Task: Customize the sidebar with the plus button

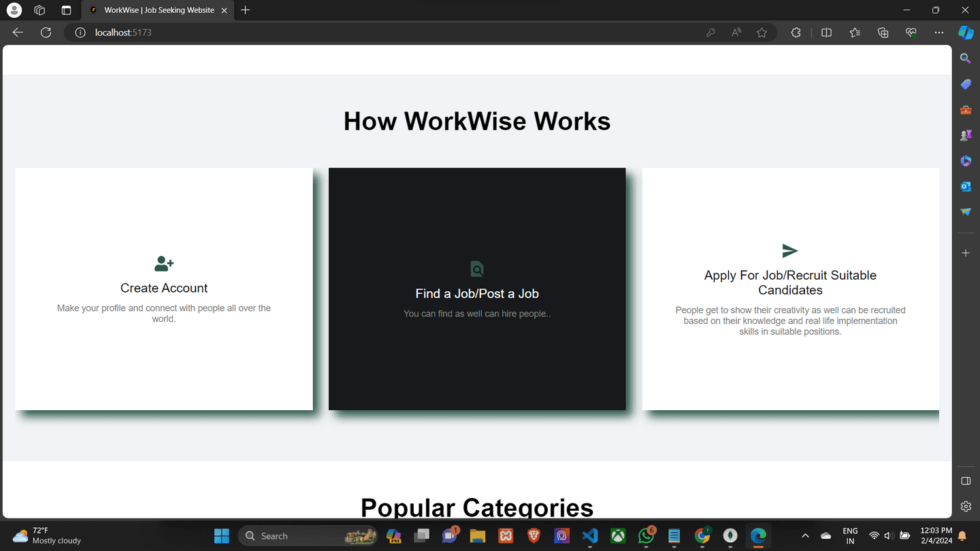Action: coord(966,253)
